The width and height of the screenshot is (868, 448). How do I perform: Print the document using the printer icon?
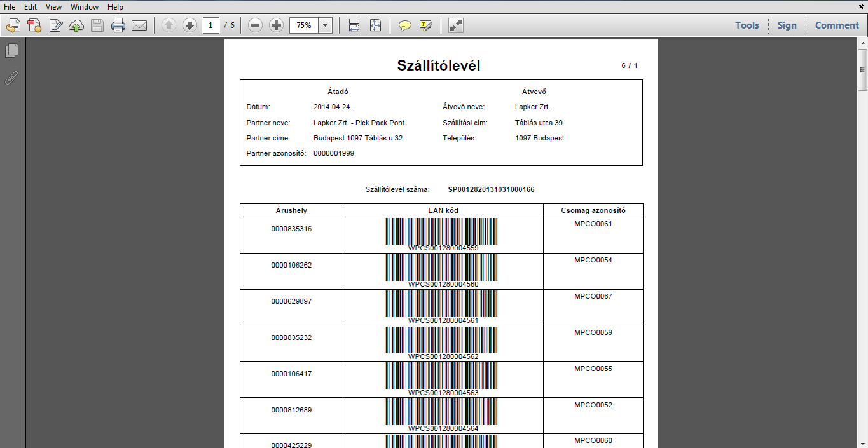tap(118, 25)
